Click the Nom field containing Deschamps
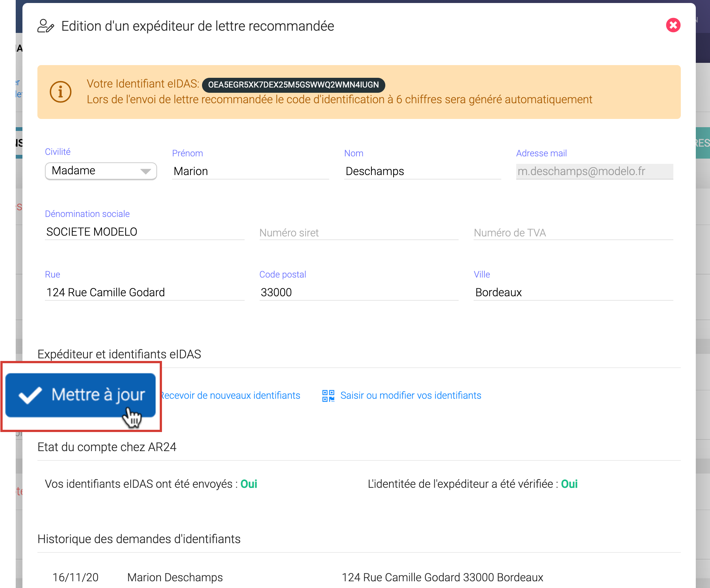The image size is (710, 588). point(422,171)
